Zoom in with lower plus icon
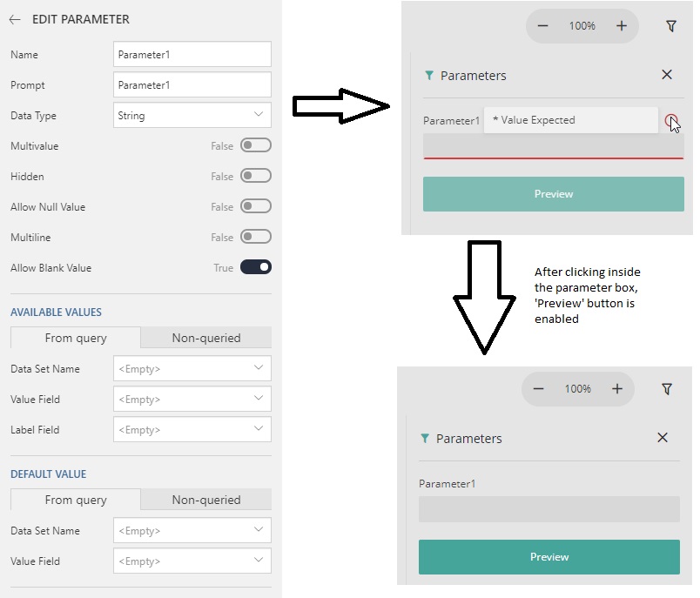 click(617, 389)
